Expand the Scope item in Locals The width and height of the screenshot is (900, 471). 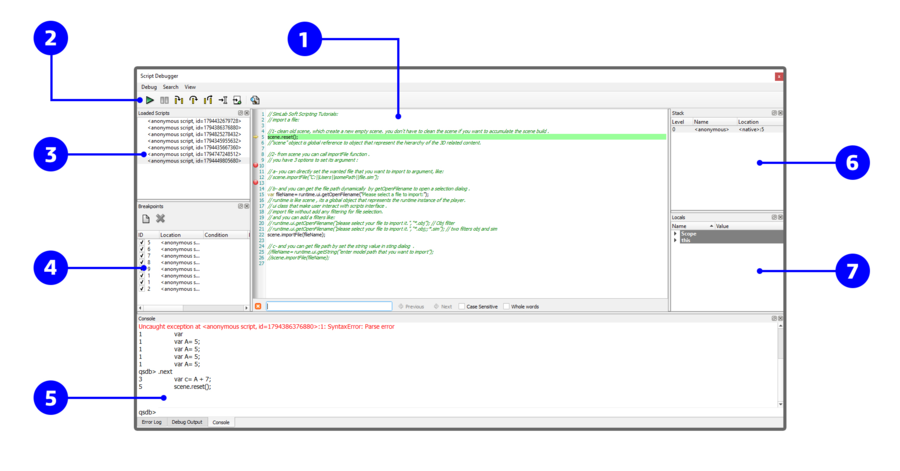tap(675, 234)
